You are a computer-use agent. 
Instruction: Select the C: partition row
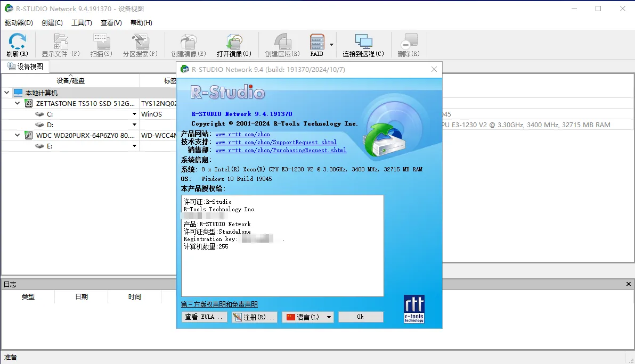(89, 114)
